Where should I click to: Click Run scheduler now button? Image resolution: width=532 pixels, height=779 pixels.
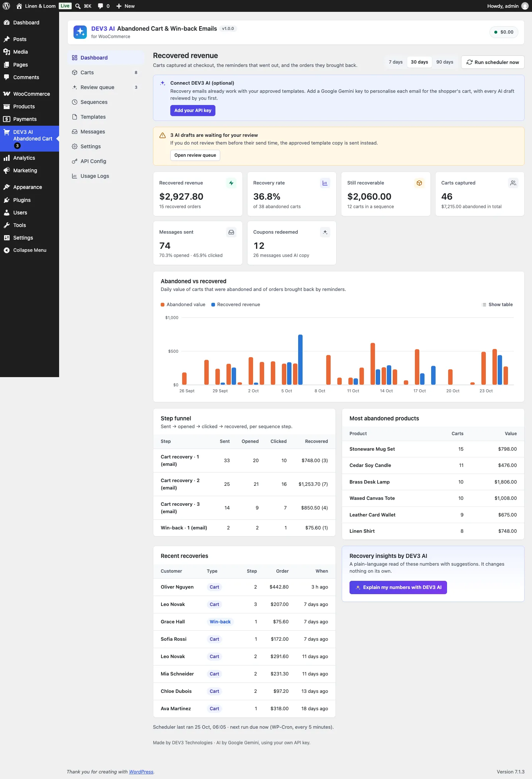[492, 62]
